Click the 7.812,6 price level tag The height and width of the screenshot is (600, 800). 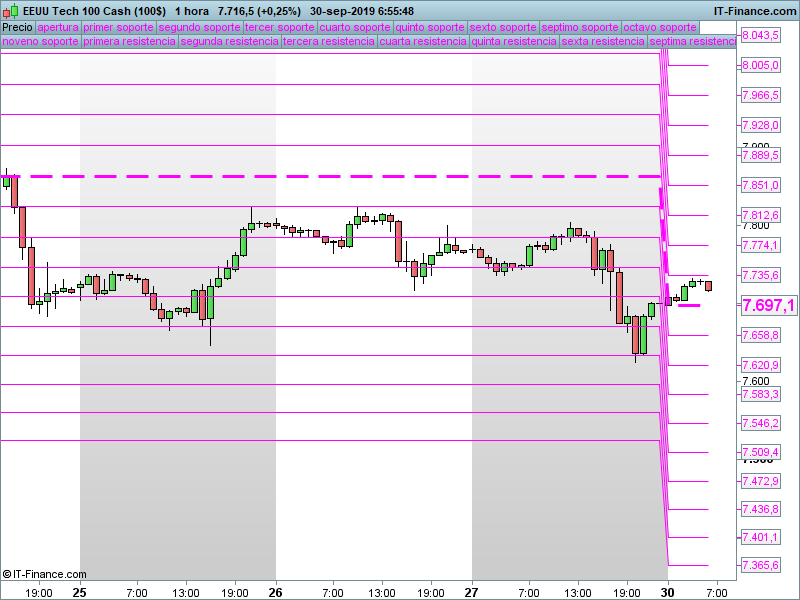(760, 215)
